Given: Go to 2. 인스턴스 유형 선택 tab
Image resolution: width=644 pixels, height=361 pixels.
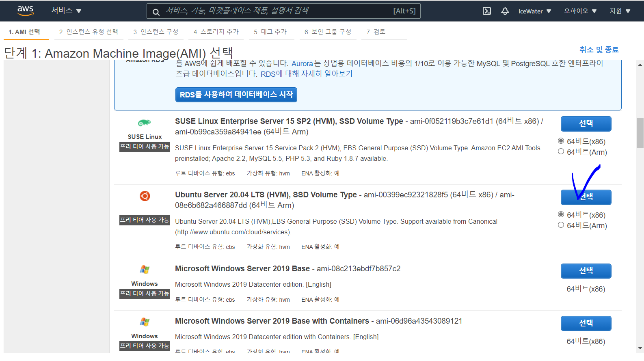Looking at the screenshot, I should pyautogui.click(x=89, y=32).
